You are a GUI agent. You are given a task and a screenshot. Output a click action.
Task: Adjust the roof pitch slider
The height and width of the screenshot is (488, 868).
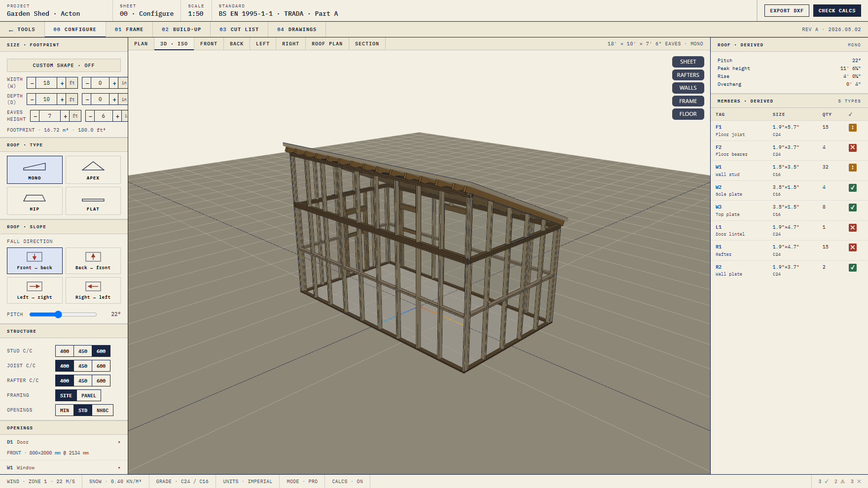63,314
